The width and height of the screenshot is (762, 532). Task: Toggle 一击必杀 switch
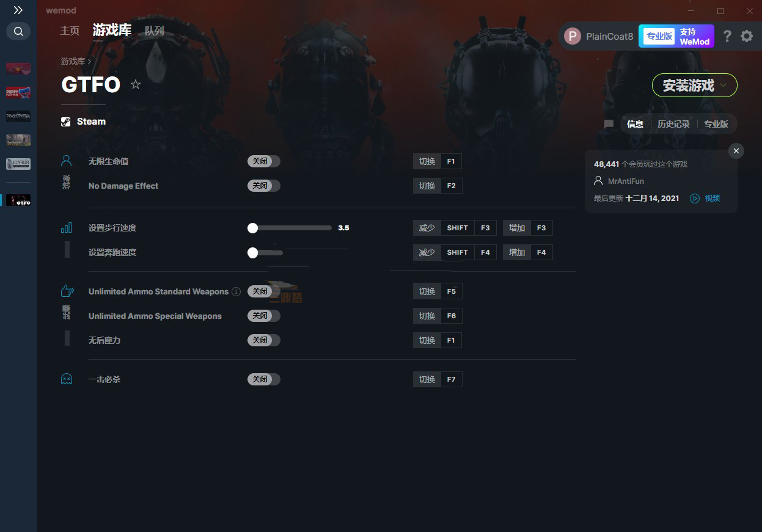click(x=264, y=379)
